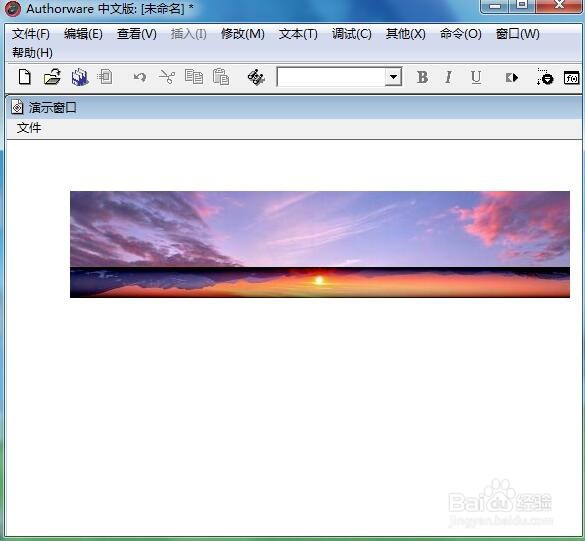This screenshot has height=541, width=585.
Task: Toggle Italic text formatting
Action: (448, 77)
